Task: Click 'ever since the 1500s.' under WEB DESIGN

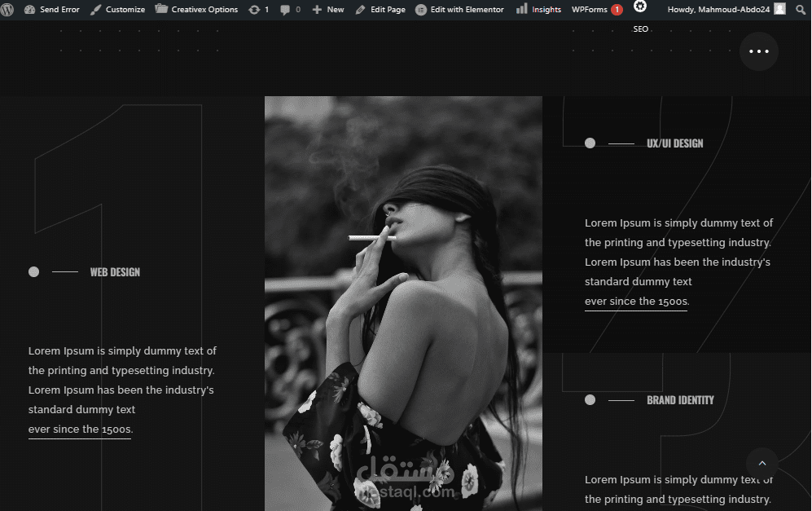Action: (81, 430)
